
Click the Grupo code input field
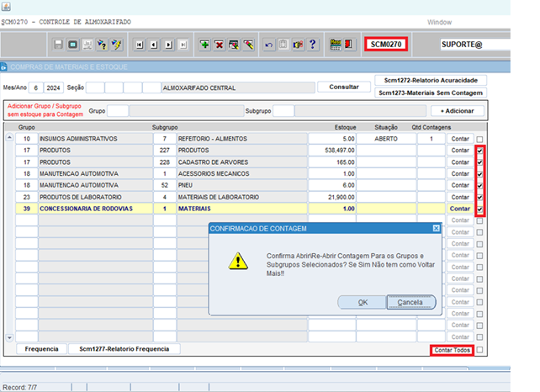coord(118,111)
